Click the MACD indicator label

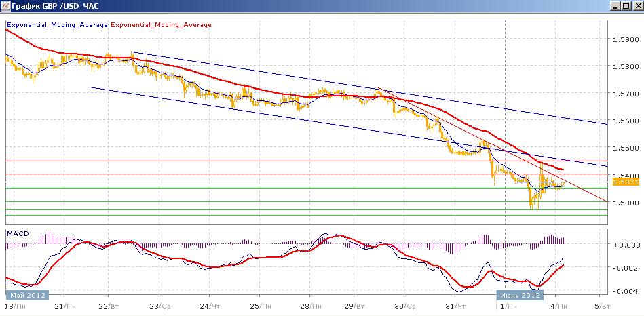(x=16, y=233)
